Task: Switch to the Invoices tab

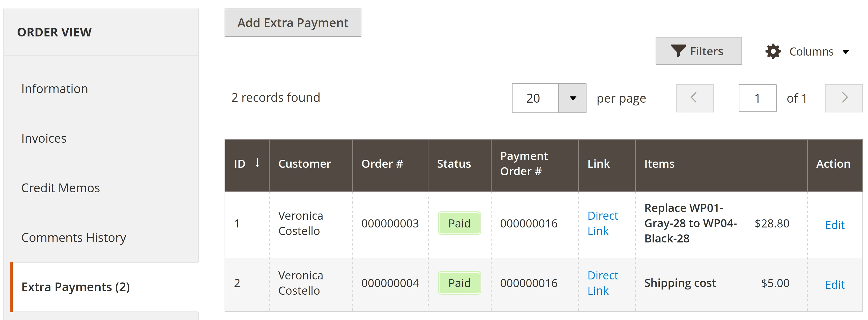Action: 44,138
